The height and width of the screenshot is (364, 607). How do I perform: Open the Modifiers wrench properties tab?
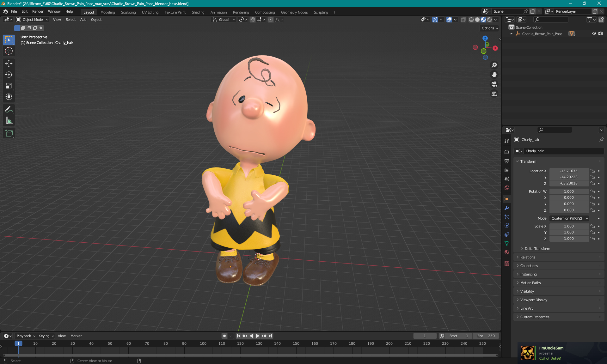pyautogui.click(x=507, y=208)
